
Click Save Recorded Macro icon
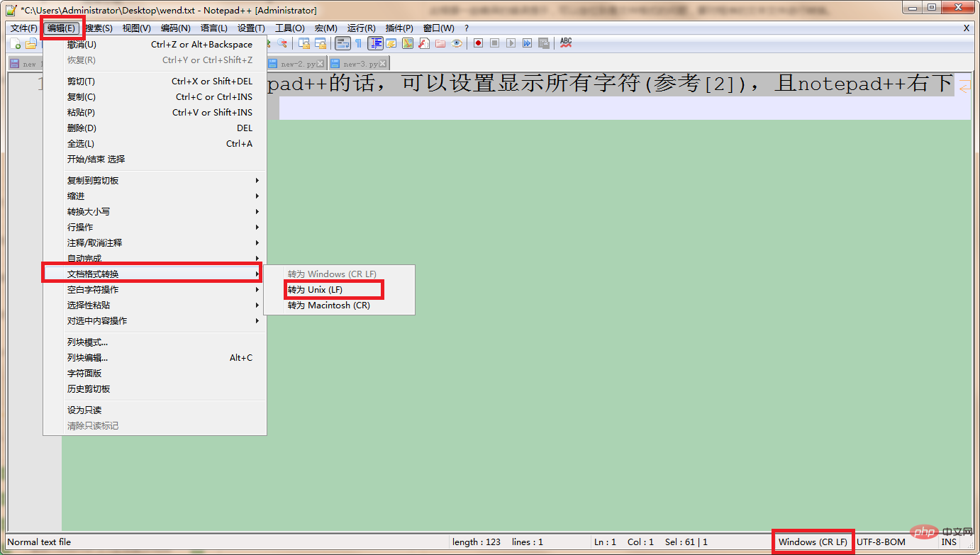click(x=544, y=43)
